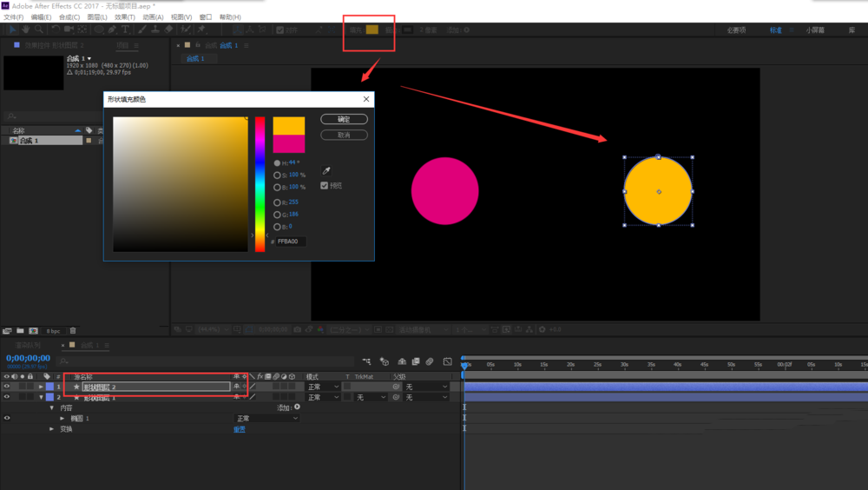
Task: Open the 合成(C) Composition menu
Action: (69, 17)
